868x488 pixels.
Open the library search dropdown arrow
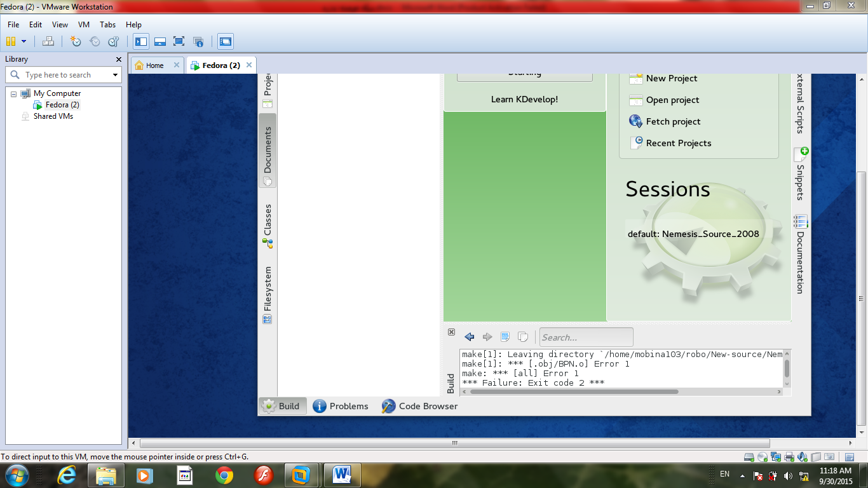coord(115,75)
